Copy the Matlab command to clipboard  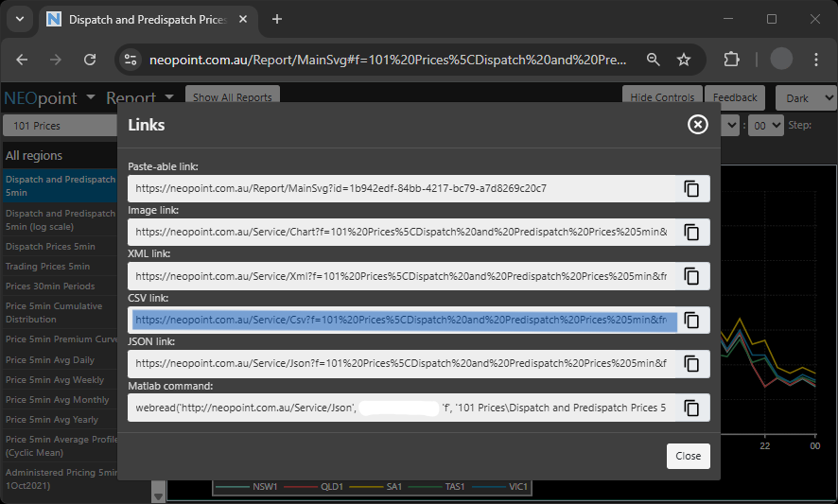pos(691,408)
